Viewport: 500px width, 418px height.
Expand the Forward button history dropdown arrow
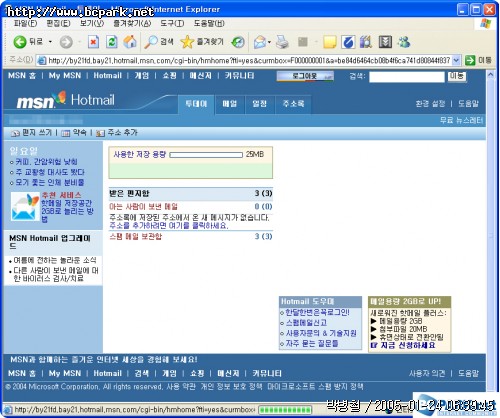(79, 42)
